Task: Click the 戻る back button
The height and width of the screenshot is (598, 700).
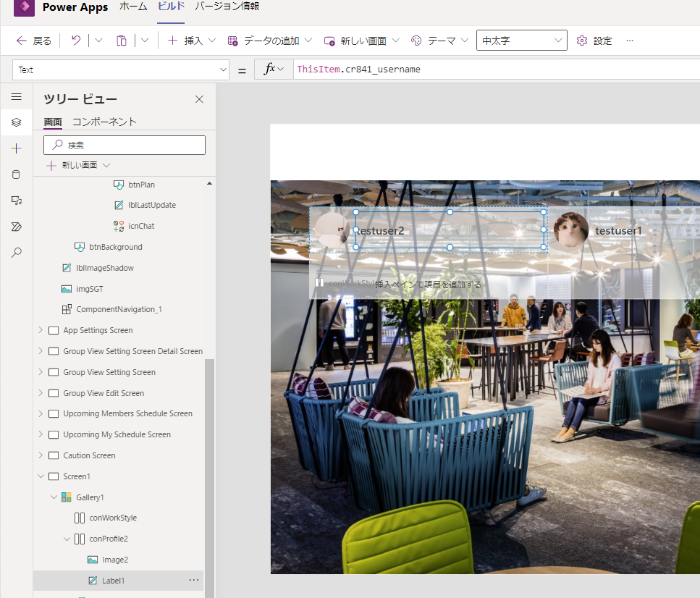Action: tap(34, 41)
